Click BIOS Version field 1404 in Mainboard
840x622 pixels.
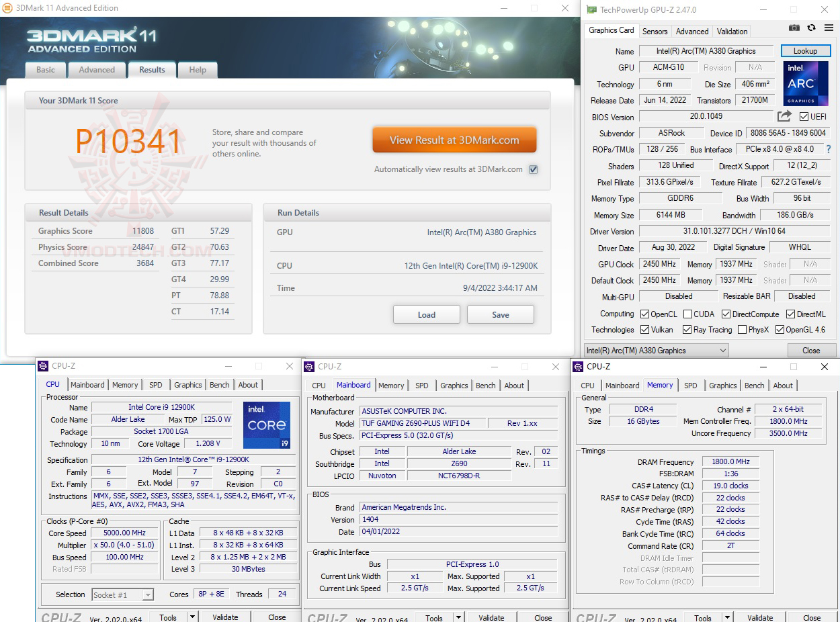coord(458,519)
